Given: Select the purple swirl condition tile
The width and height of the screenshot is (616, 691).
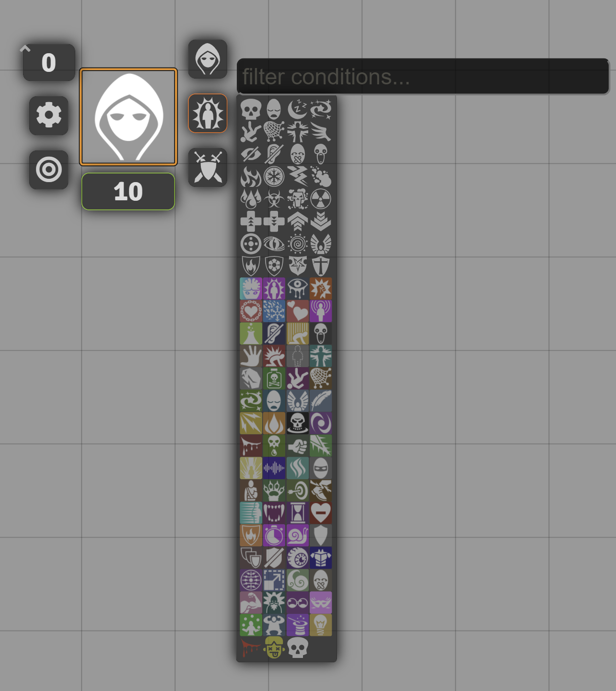Looking at the screenshot, I should pos(320,423).
